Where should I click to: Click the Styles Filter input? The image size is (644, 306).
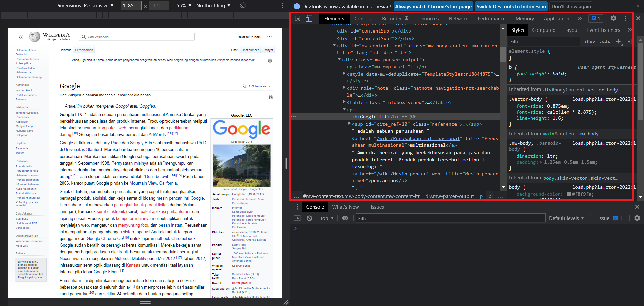544,42
